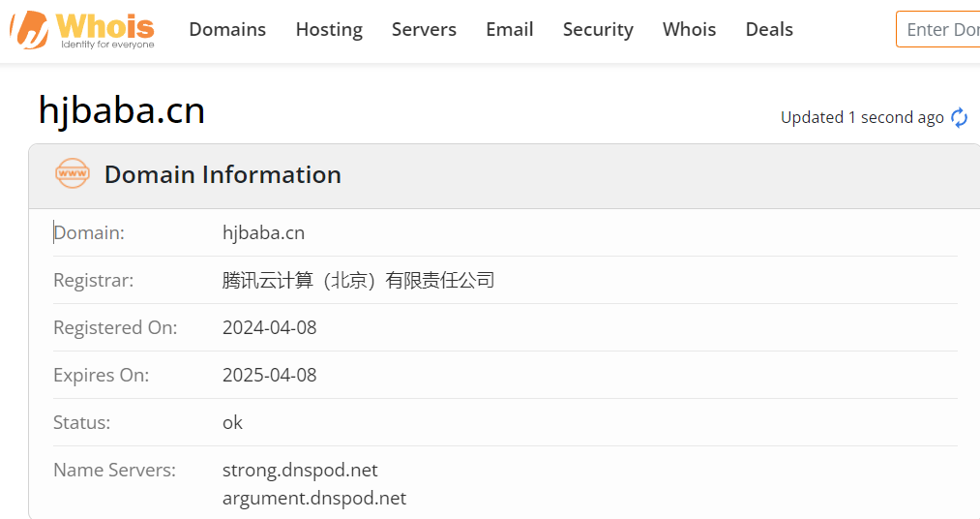Viewport: 980px width, 519px height.
Task: Click the Domain value hjbaba.cn
Action: pyautogui.click(x=263, y=232)
